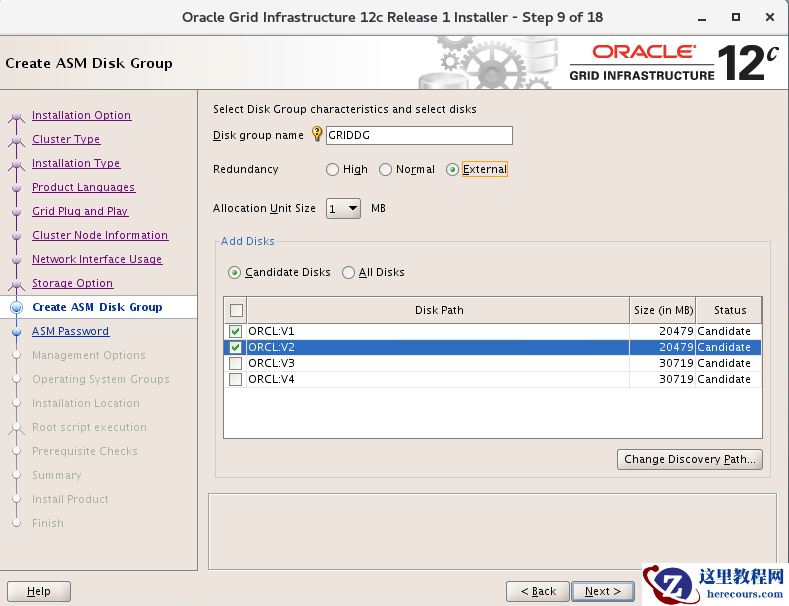Go to Cluster Node Information step
789x606 pixels.
click(x=100, y=236)
